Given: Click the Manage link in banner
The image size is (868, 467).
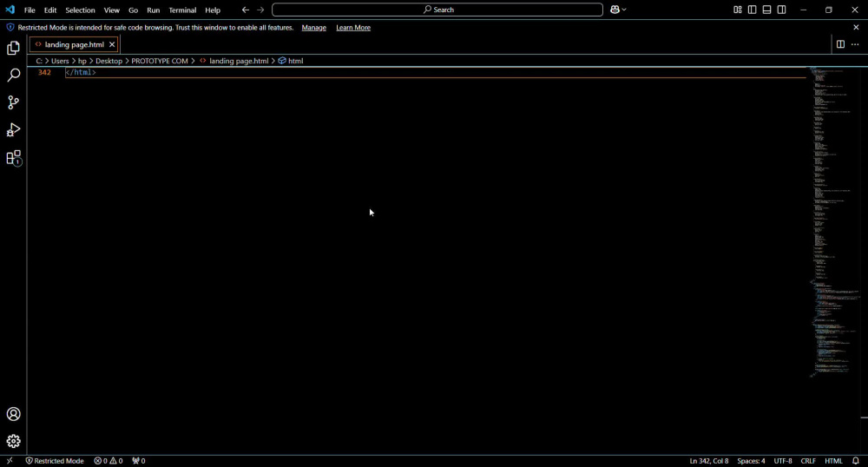Looking at the screenshot, I should point(314,28).
